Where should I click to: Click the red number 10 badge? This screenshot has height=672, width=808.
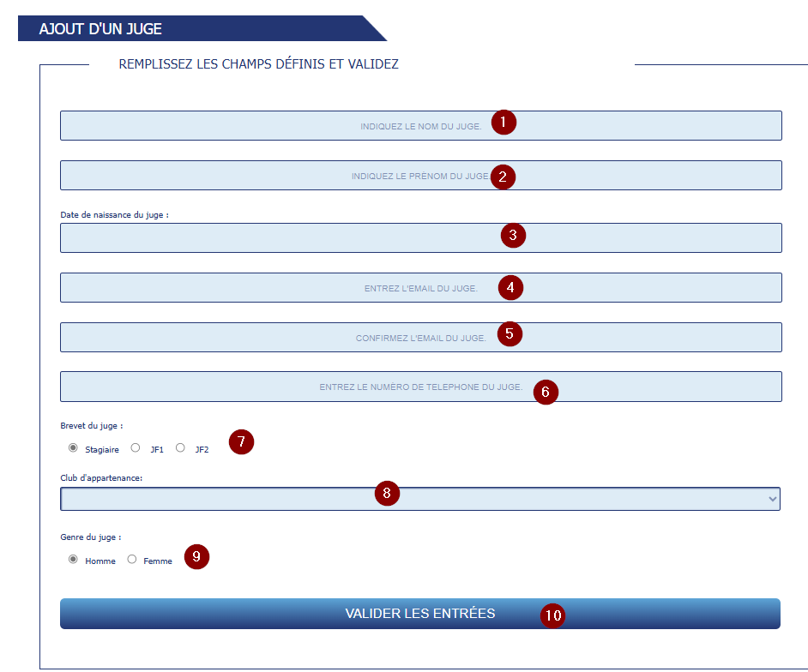[x=553, y=615]
